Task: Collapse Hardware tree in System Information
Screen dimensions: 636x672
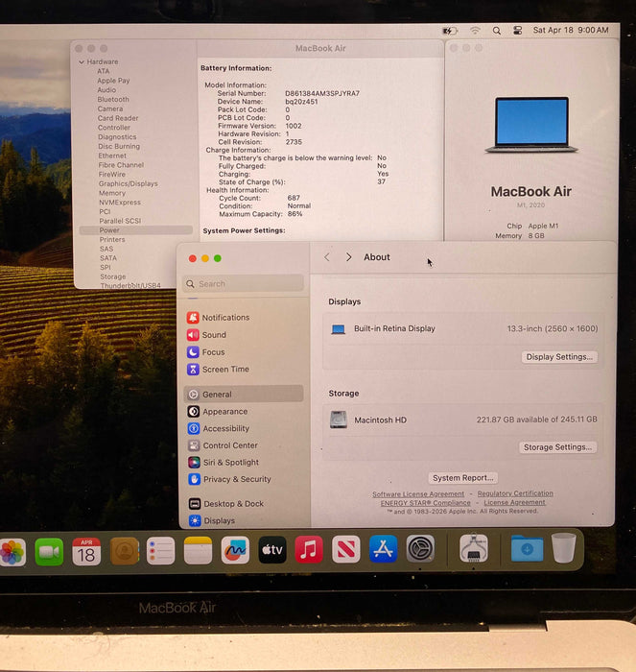Action: 82,62
